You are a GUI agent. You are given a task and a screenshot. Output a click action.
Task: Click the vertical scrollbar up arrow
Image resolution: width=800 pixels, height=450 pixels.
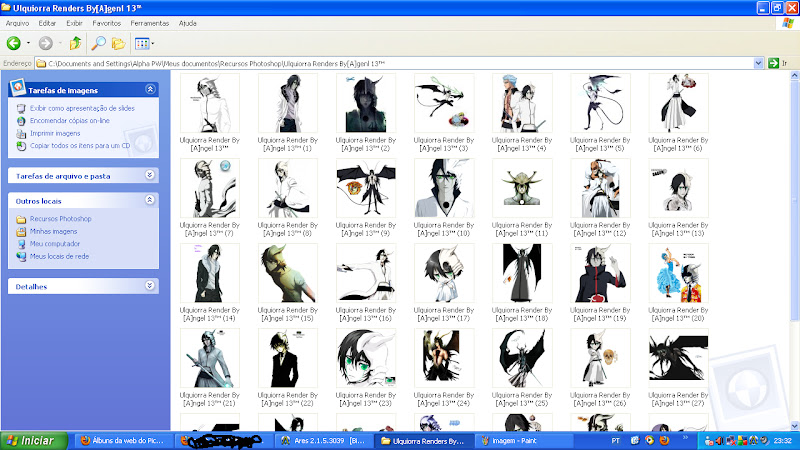coord(795,76)
